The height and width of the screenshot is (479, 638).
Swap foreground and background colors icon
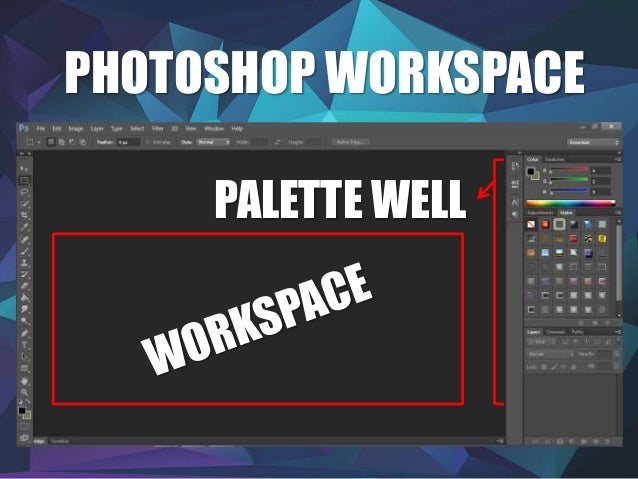[28, 401]
